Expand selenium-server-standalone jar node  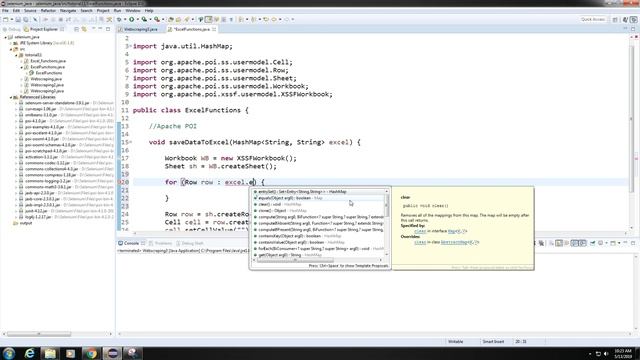coord(16,103)
